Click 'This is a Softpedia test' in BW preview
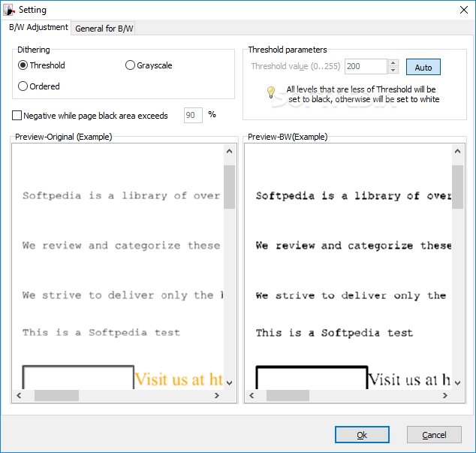Image resolution: width=476 pixels, height=453 pixels. click(334, 333)
